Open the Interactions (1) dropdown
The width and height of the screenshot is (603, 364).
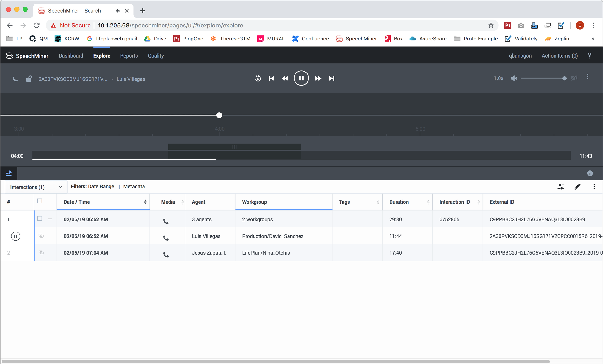coord(36,187)
